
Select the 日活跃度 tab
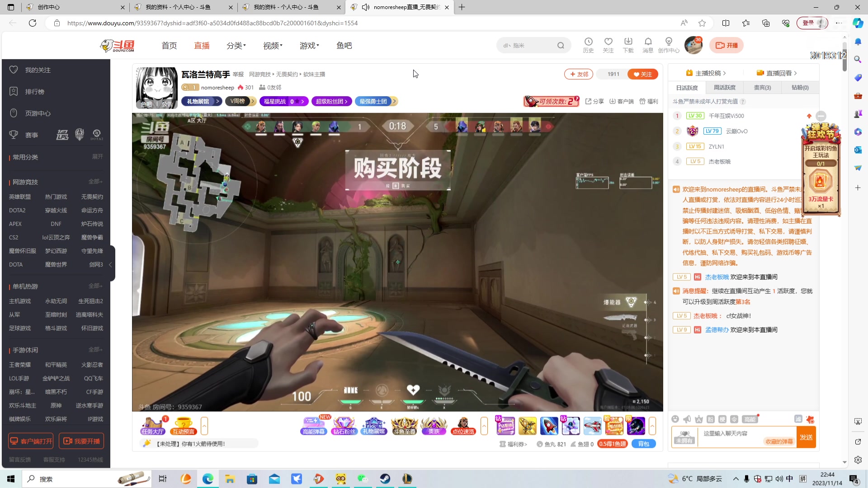(x=687, y=88)
